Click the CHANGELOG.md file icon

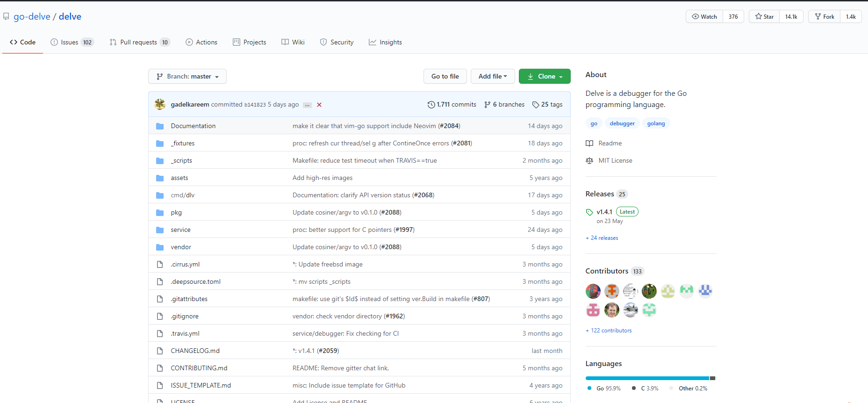click(160, 351)
